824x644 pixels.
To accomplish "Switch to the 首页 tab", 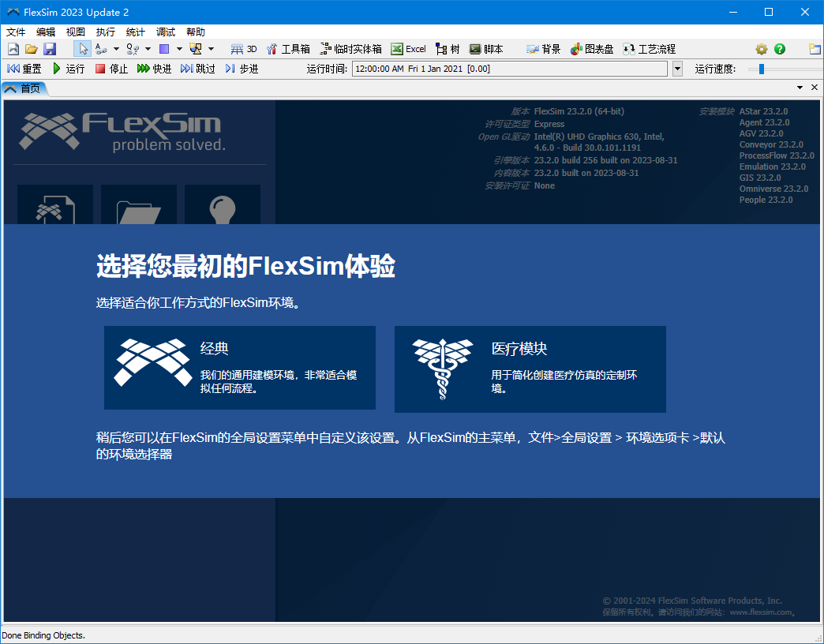I will click(24, 88).
